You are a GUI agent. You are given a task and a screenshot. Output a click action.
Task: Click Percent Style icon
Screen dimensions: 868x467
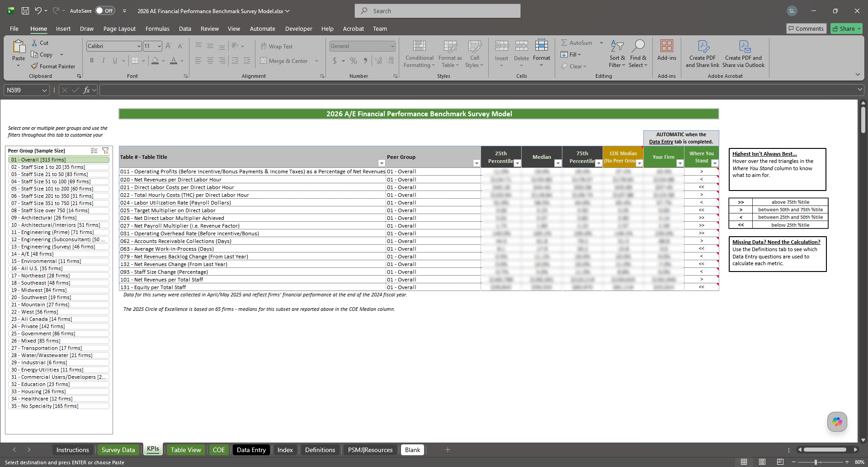(354, 61)
